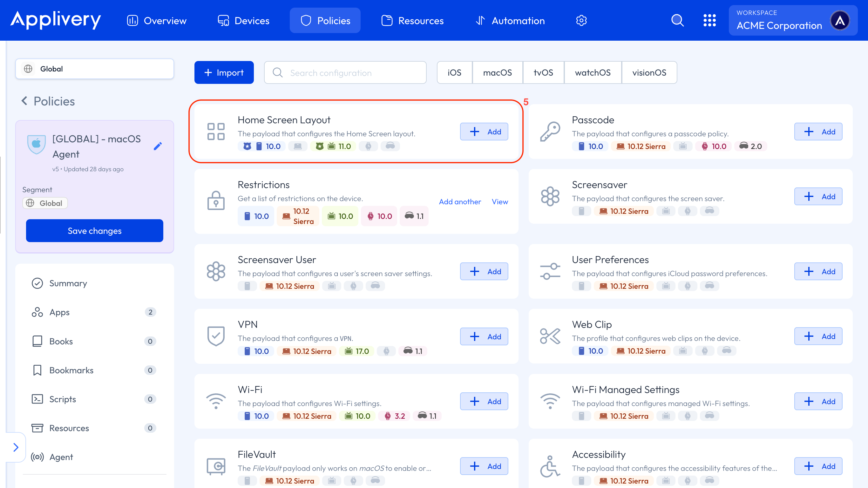Screen dimensions: 868x488
Task: Open the Scripts section in sidebar
Action: pos(63,399)
